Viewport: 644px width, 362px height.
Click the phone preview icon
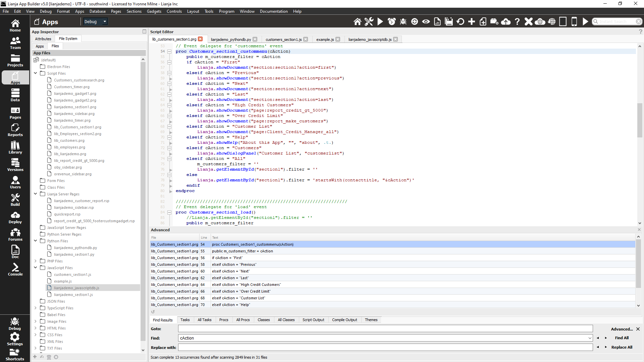point(574,22)
